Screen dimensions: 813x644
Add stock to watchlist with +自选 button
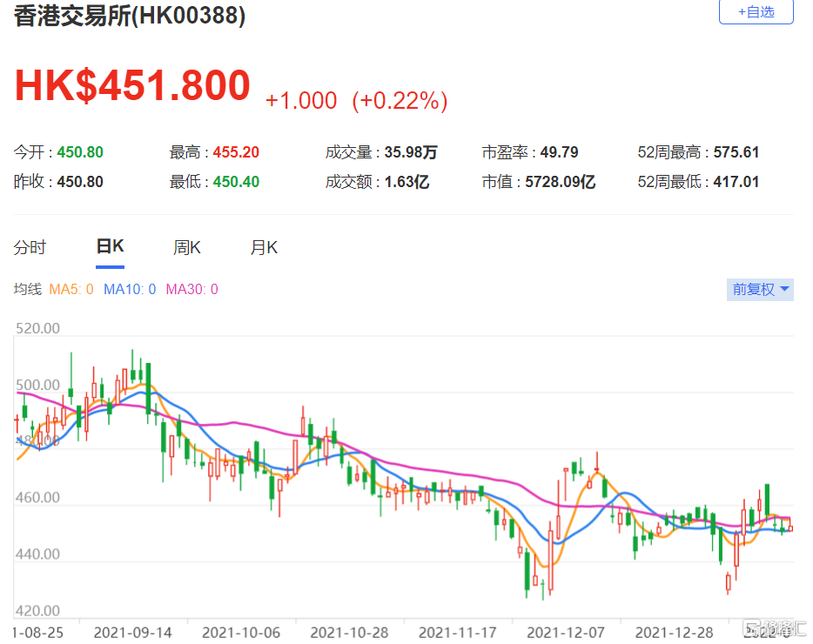click(x=756, y=11)
